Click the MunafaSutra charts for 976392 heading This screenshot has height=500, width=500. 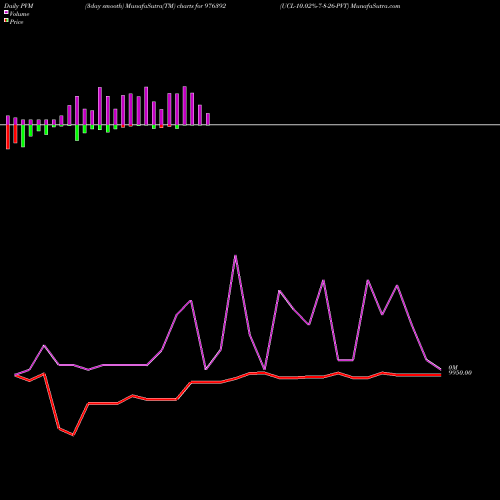coord(156,6)
